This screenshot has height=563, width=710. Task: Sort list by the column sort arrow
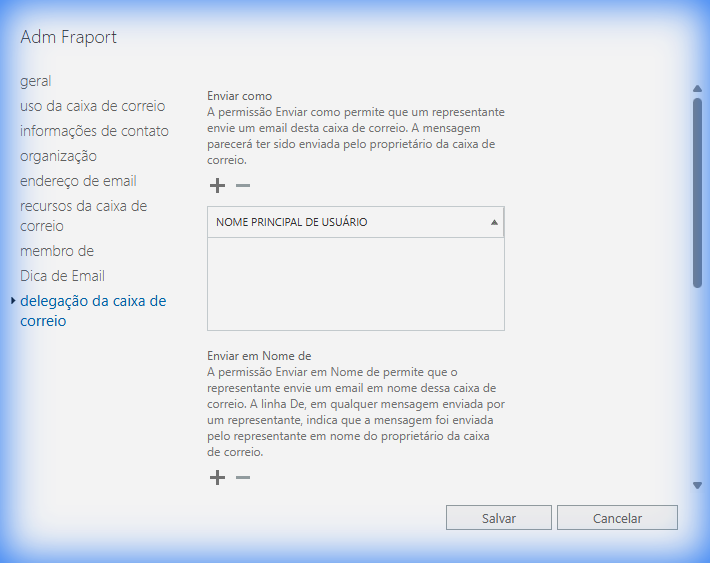[494, 223]
